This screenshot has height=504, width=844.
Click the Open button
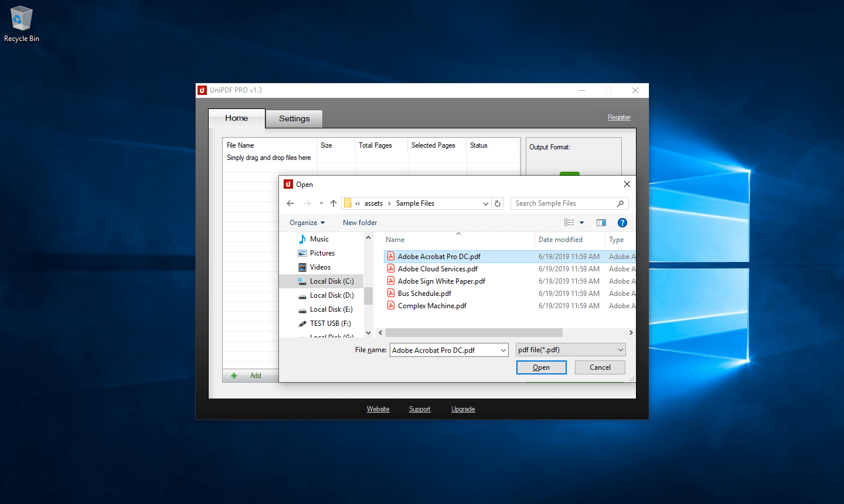point(541,367)
